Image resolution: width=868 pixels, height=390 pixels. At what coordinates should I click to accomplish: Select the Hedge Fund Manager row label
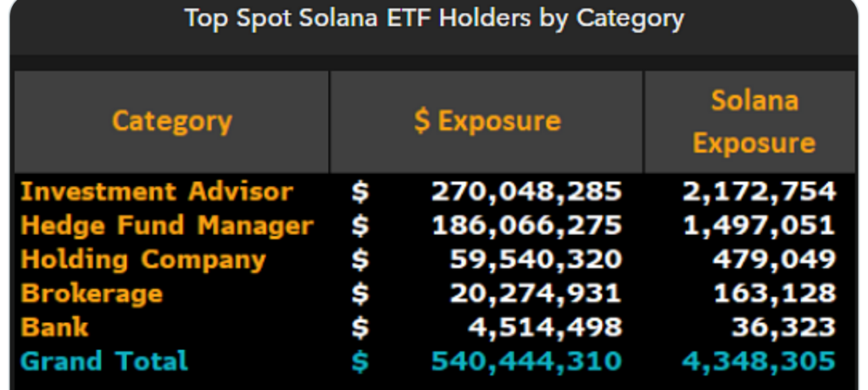[167, 226]
